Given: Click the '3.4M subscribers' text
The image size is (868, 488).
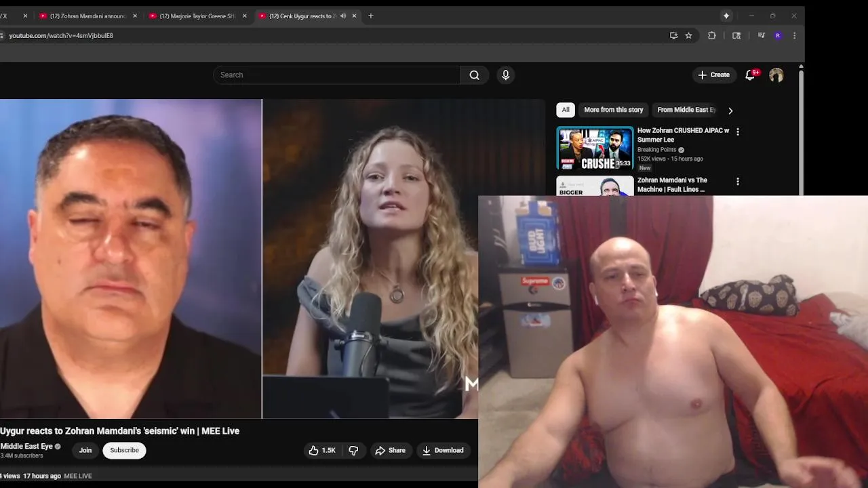Looking at the screenshot, I should [x=22, y=455].
